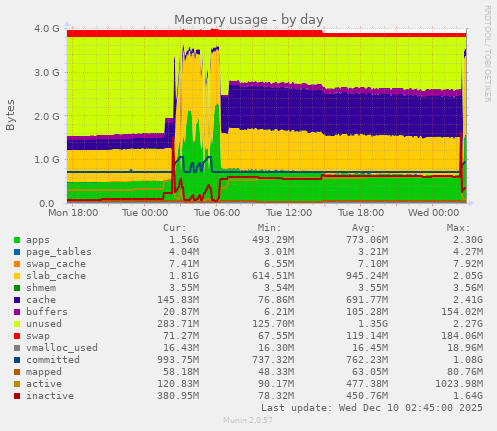Click the inactive max value 1.64G
497x431 pixels.
pyautogui.click(x=468, y=396)
